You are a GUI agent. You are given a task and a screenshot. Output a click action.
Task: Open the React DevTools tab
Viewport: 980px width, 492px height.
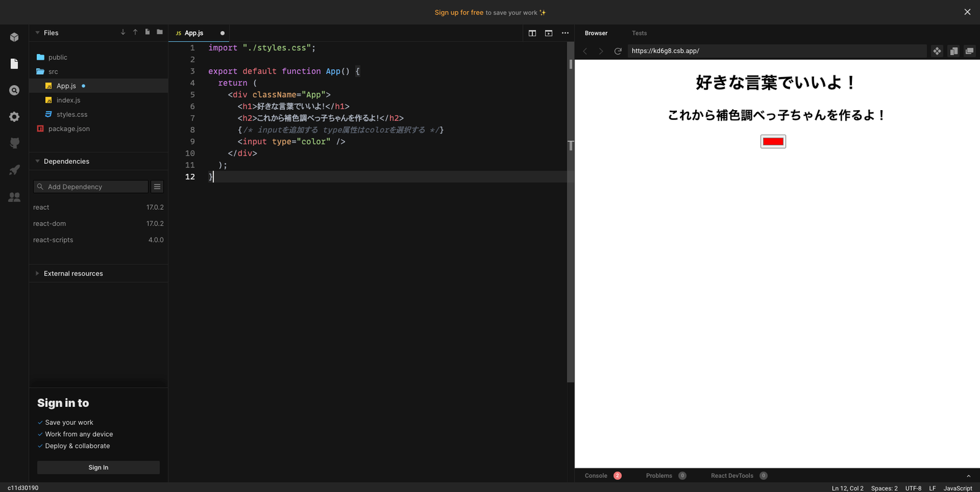point(739,475)
